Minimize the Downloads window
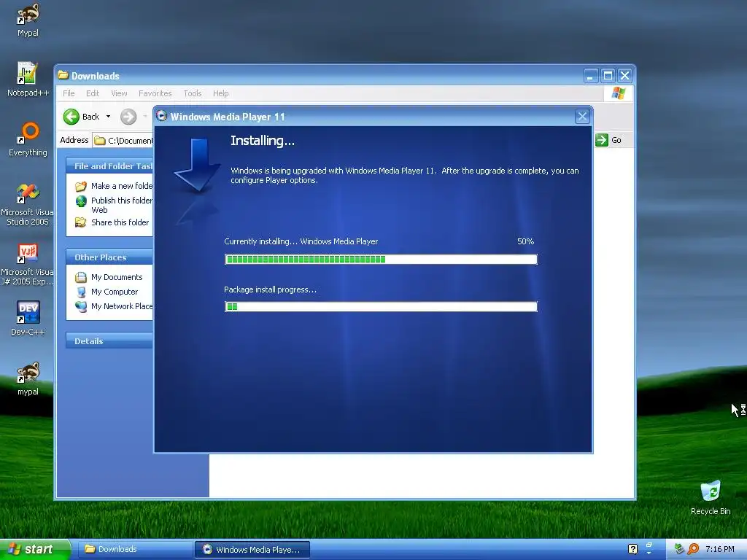The height and width of the screenshot is (560, 747). point(591,75)
